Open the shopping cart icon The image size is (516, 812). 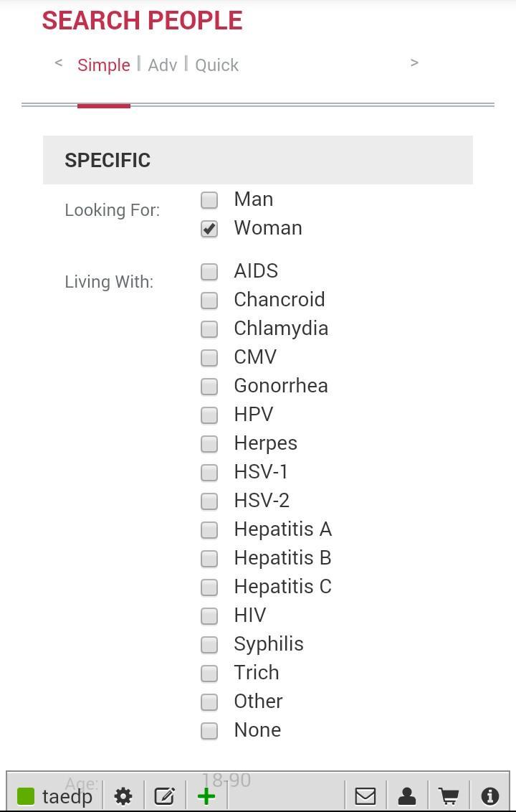click(x=449, y=796)
